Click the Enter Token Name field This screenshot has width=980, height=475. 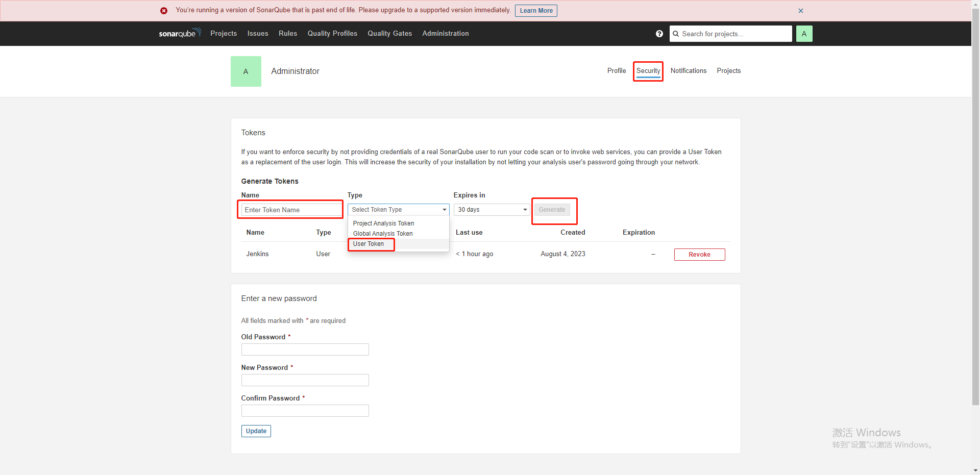(291, 210)
